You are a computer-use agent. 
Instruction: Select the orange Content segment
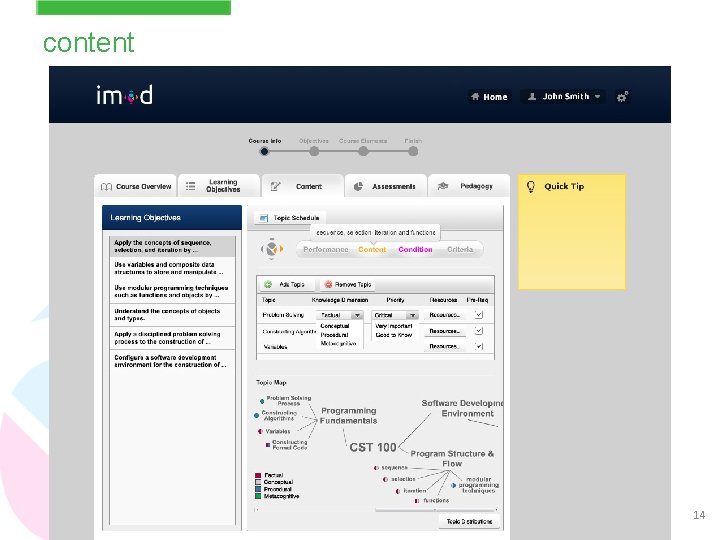[x=372, y=249]
